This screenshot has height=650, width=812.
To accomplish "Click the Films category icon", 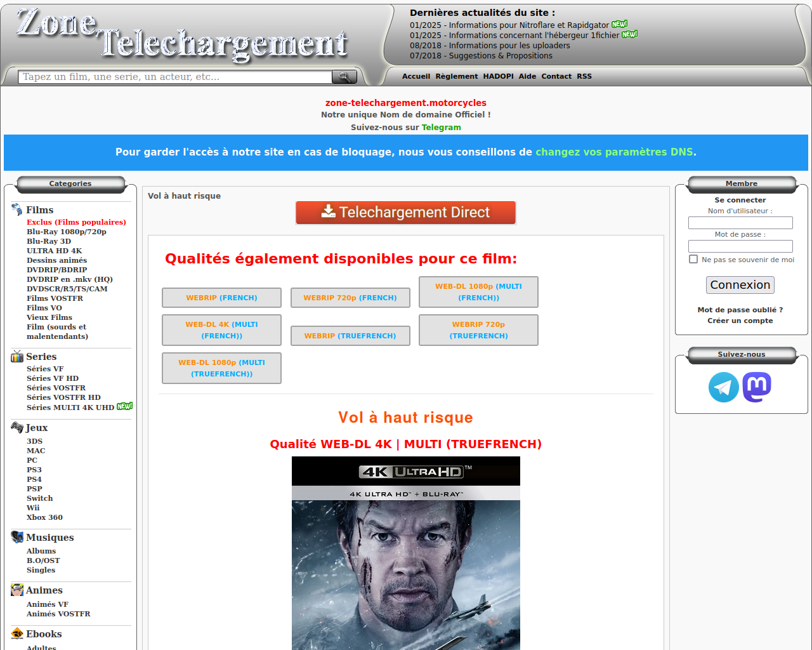I will [x=17, y=209].
